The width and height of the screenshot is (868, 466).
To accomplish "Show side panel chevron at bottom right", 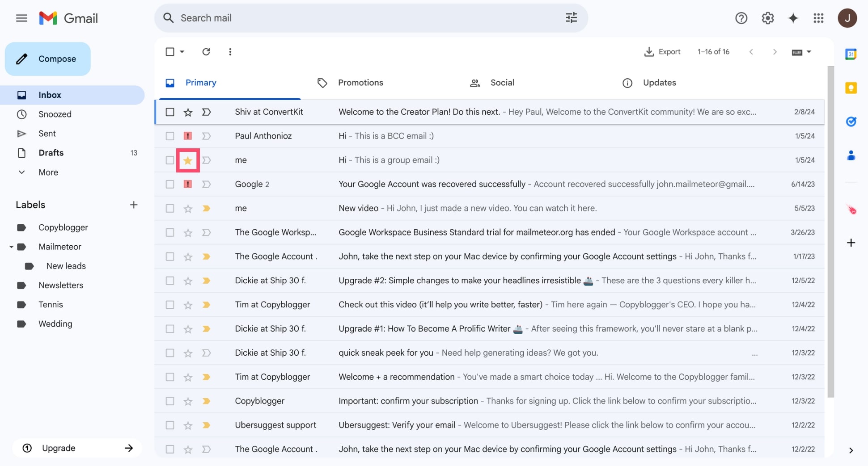I will tap(851, 450).
